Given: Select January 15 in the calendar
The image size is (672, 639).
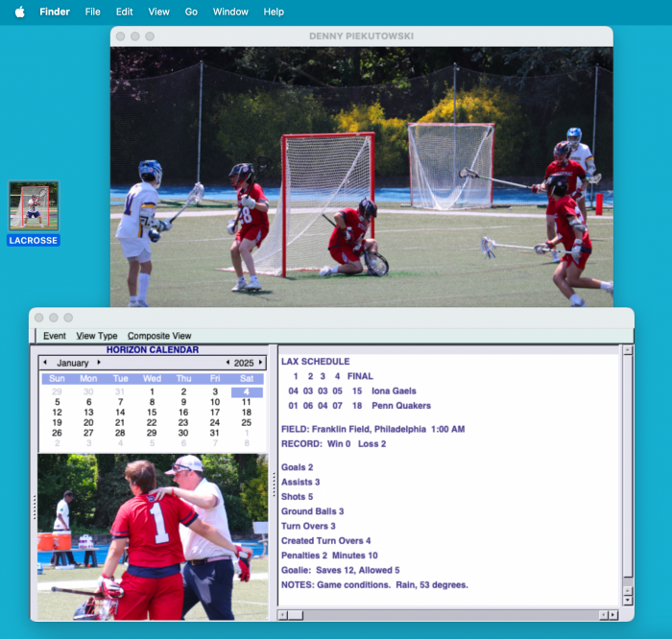Looking at the screenshot, I should click(x=152, y=413).
